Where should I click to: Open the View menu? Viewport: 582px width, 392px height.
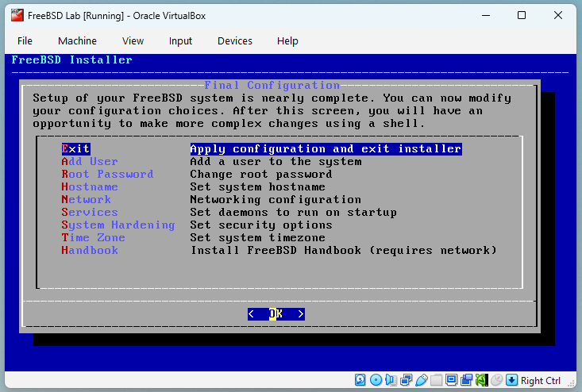tap(133, 40)
